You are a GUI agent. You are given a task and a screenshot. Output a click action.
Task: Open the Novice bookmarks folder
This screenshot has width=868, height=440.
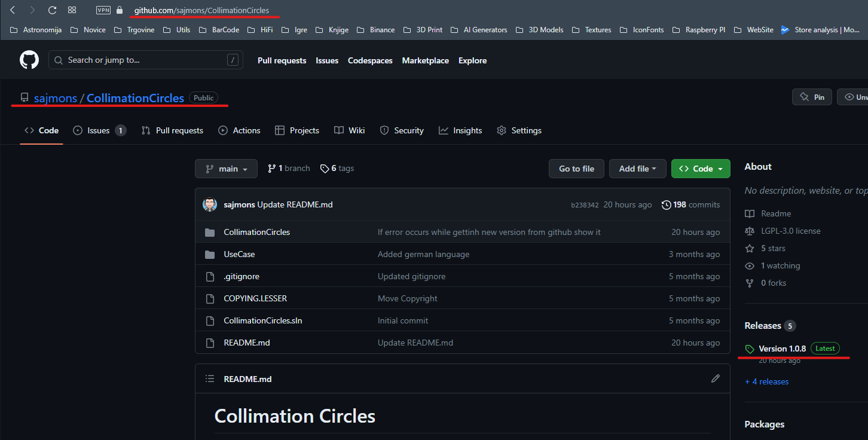88,30
